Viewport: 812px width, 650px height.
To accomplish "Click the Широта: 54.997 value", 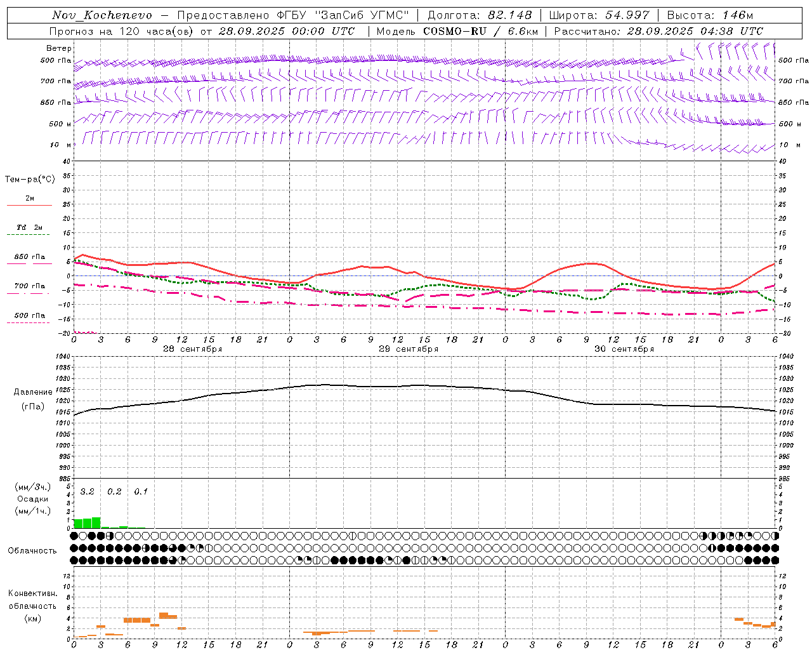I will point(599,15).
